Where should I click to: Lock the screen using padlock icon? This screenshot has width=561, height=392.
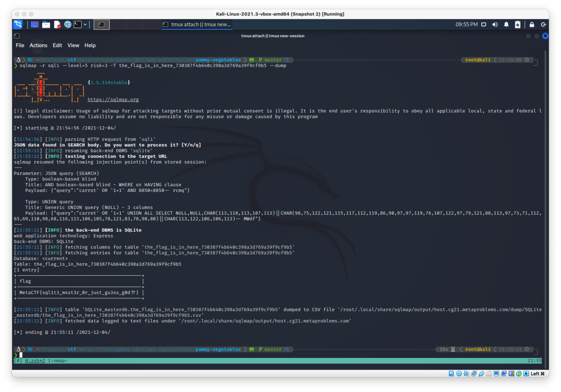pos(532,24)
